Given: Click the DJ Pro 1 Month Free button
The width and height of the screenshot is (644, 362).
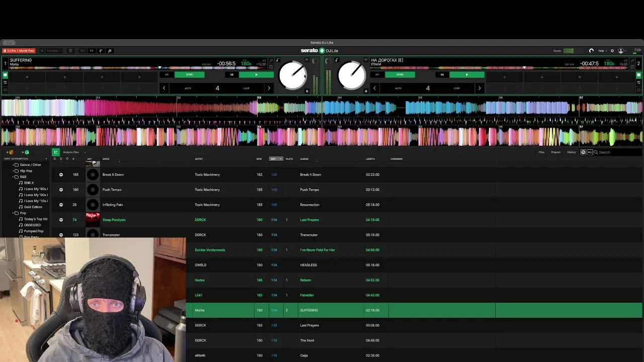Looking at the screenshot, I should point(19,51).
